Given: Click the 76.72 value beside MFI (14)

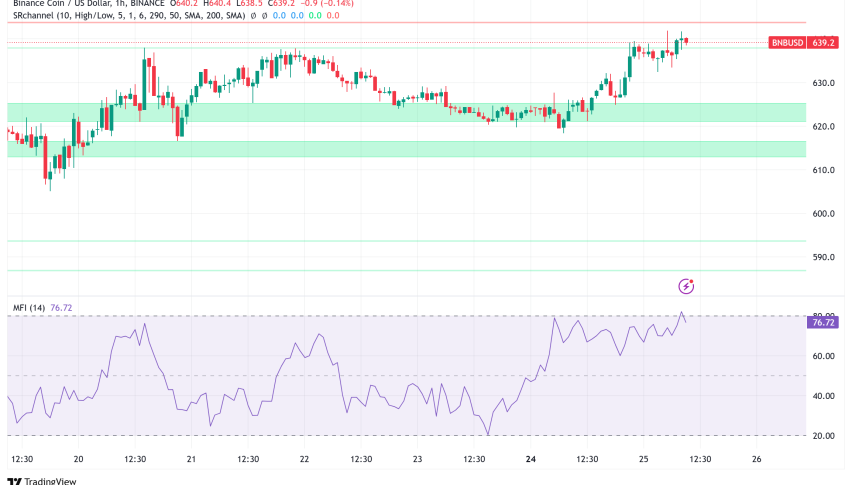Looking at the screenshot, I should tap(61, 308).
